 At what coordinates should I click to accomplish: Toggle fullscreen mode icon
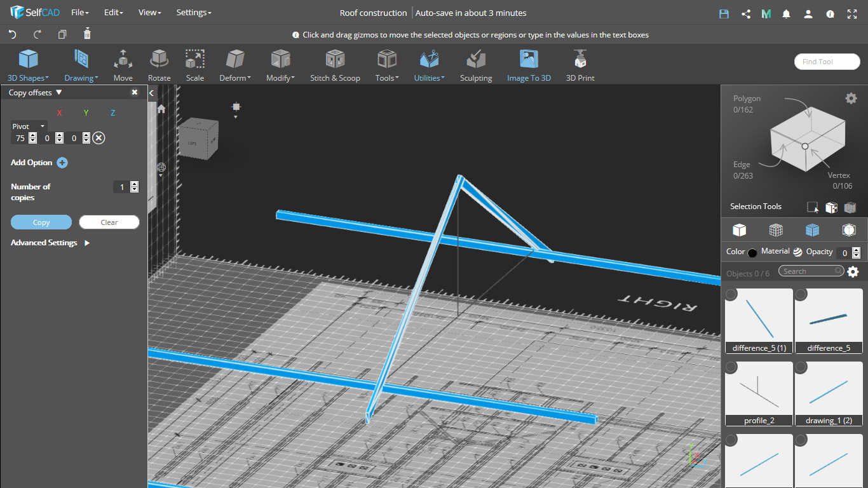click(852, 13)
